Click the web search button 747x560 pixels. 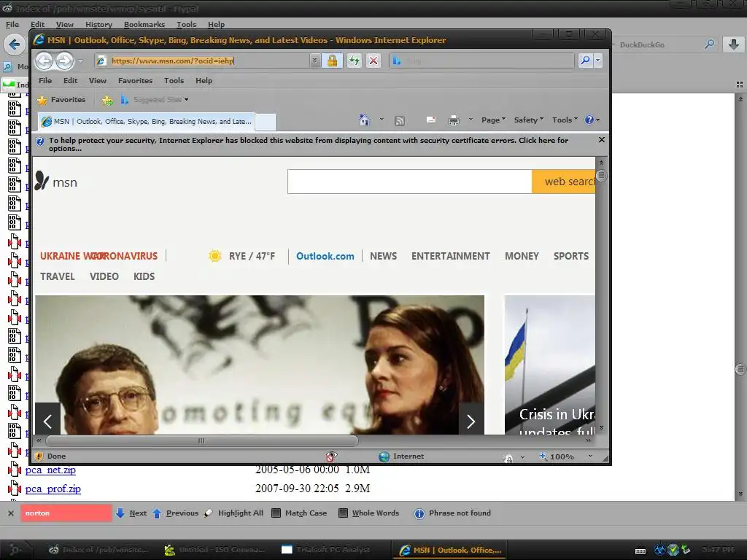click(x=564, y=182)
